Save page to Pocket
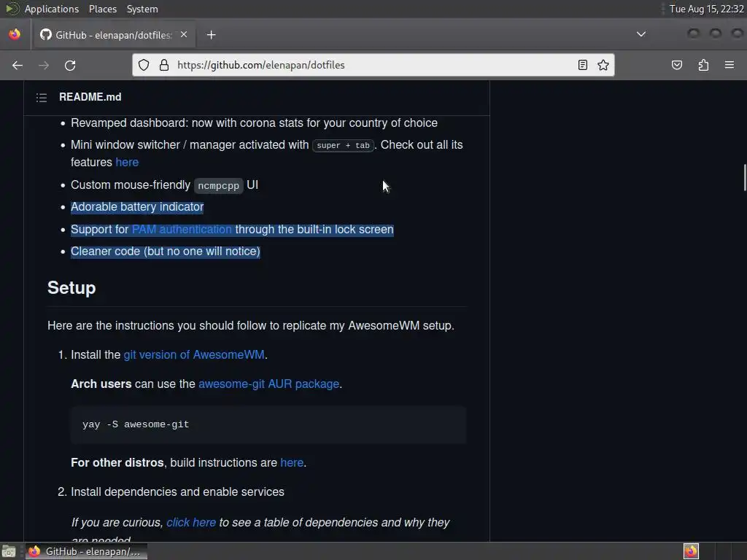The height and width of the screenshot is (560, 747). pos(676,65)
